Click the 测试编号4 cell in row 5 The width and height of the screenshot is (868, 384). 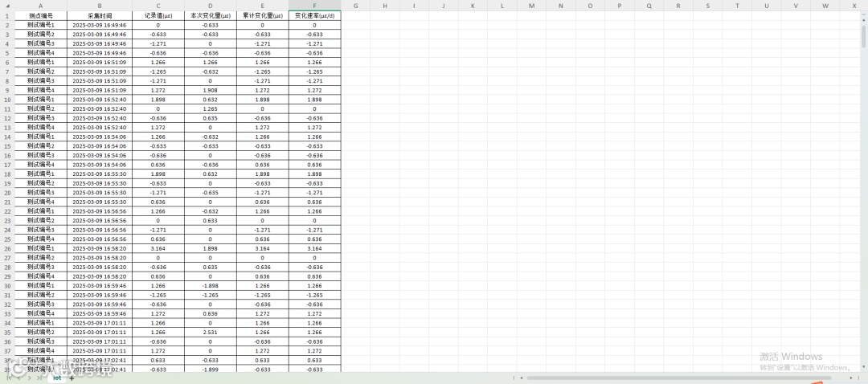pos(40,53)
